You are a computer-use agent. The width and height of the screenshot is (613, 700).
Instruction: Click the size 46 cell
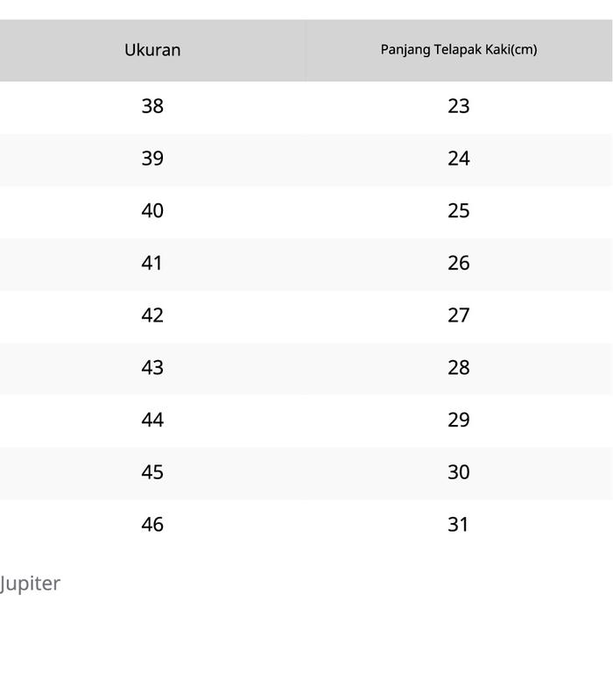pos(152,525)
